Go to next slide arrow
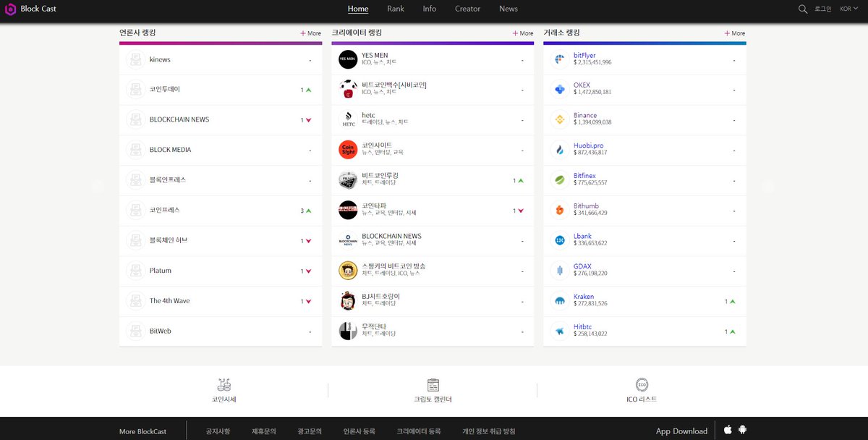868x440 pixels. (768, 187)
